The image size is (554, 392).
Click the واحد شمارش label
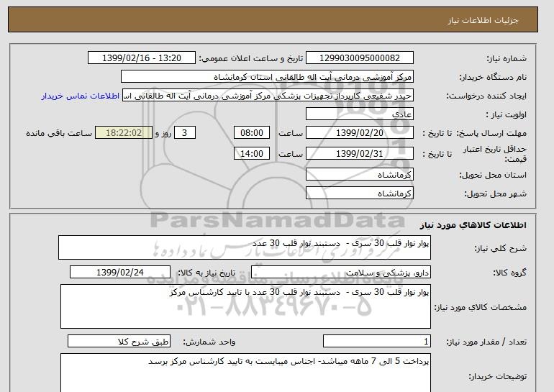click(209, 342)
